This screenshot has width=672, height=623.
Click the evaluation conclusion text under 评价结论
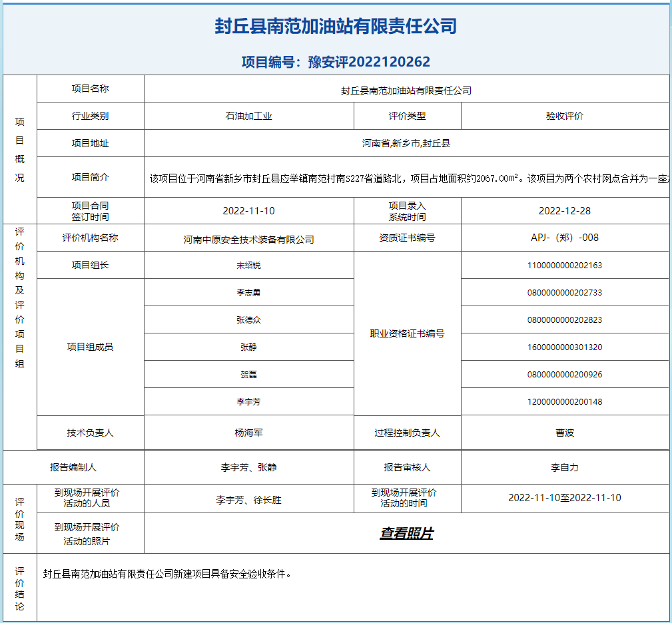167,574
